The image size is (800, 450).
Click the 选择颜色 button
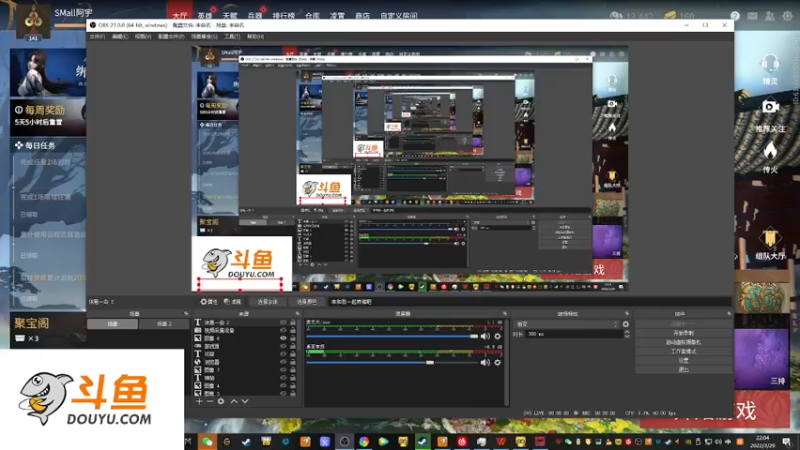[306, 302]
